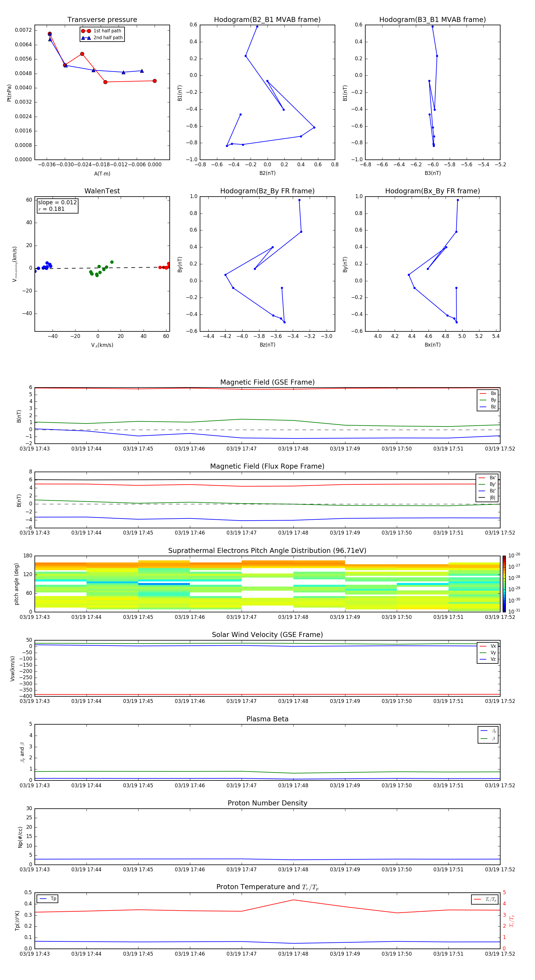This screenshot has width=535, height=980.
Task: Click 'pitch angle (deg)' axis label
Action: 16,584
